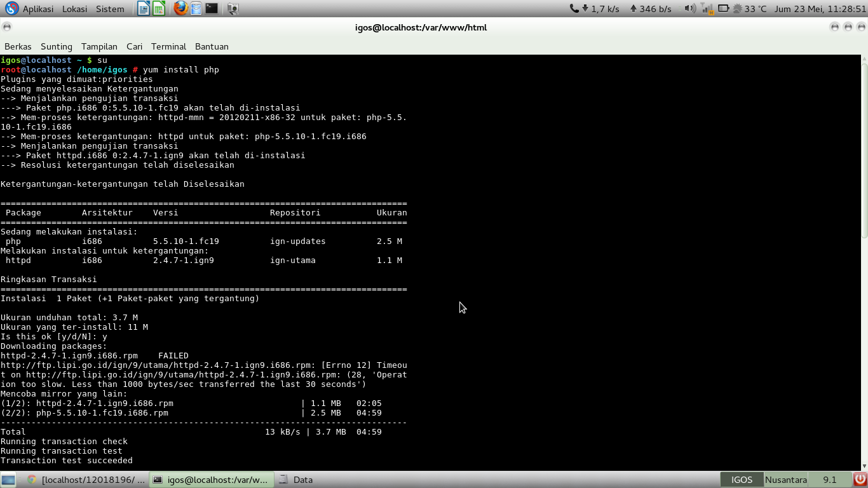Click the mobile network signal icon
This screenshot has width=868, height=488.
click(707, 9)
